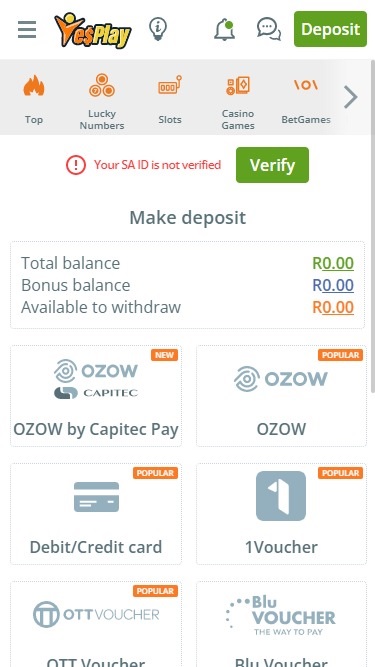Click the YesPlay logo
The image size is (375, 667).
pyautogui.click(x=93, y=30)
